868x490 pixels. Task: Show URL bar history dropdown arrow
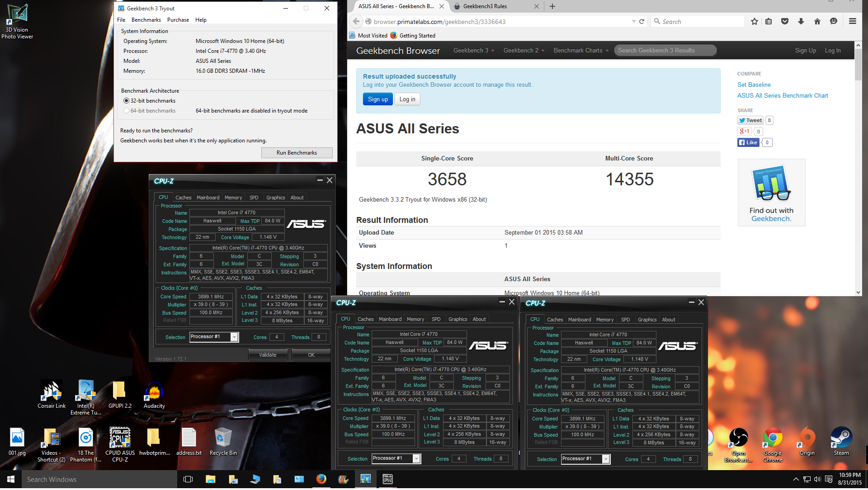tap(634, 21)
